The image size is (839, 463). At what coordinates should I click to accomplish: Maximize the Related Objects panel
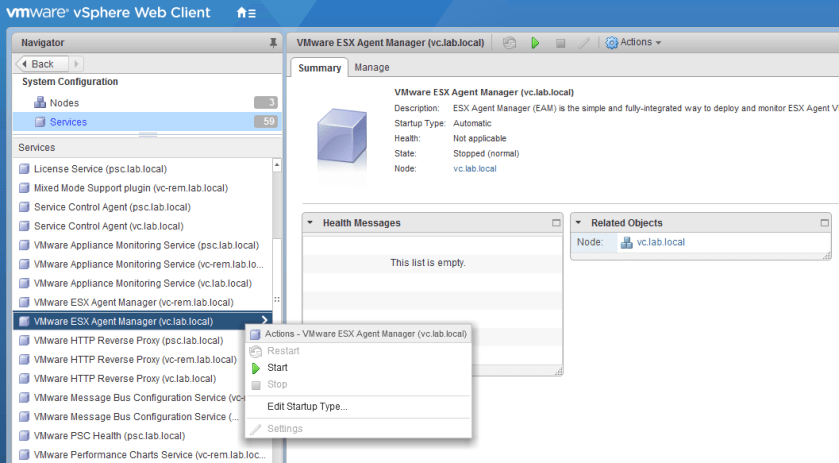[x=824, y=223]
